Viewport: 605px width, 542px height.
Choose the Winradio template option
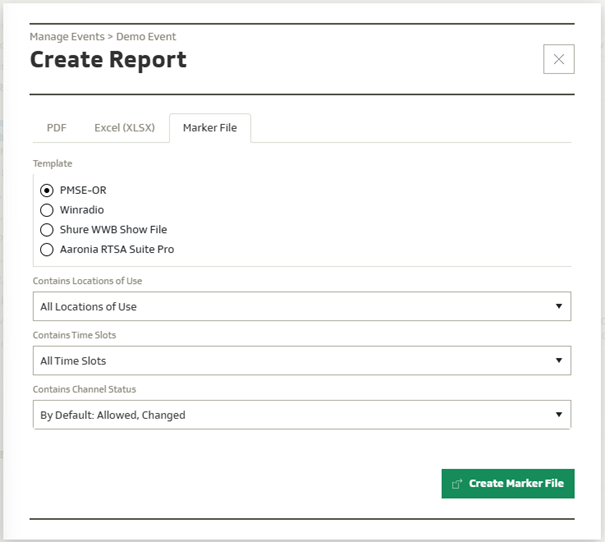pos(46,210)
